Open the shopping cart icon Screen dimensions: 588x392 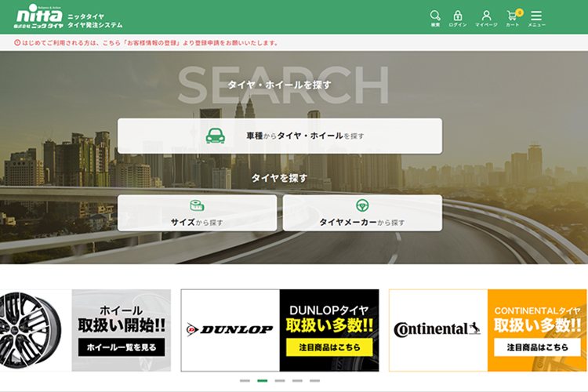point(512,18)
